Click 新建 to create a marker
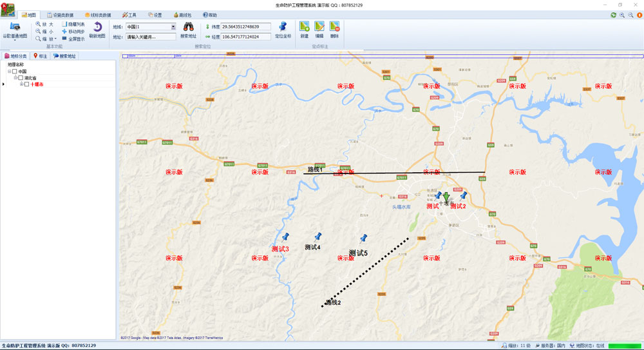This screenshot has height=350, width=644. [305, 27]
